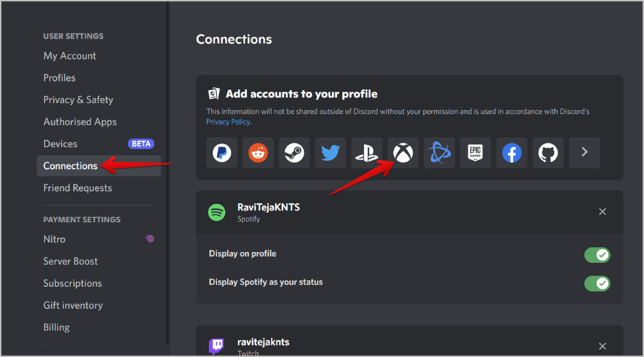
Task: Open Subscriptions settings
Action: (98, 283)
